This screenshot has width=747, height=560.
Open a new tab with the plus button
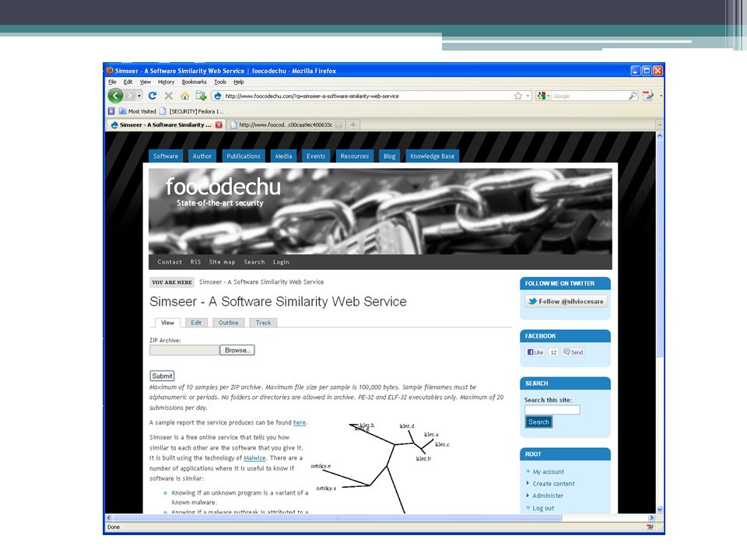(x=353, y=124)
